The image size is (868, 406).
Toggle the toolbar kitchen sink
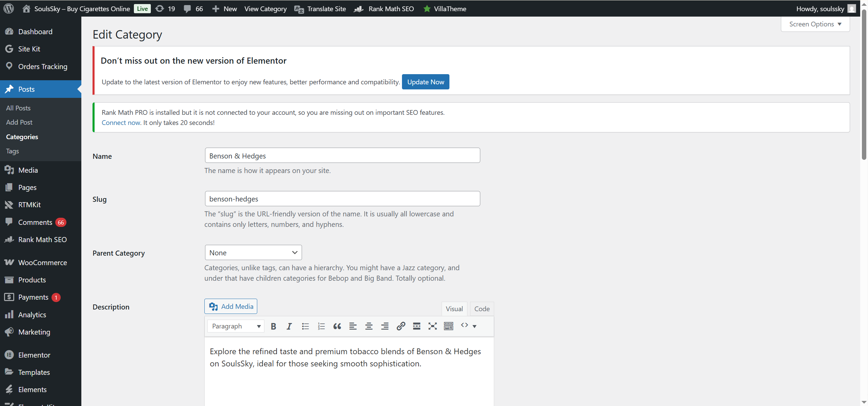[x=448, y=326]
